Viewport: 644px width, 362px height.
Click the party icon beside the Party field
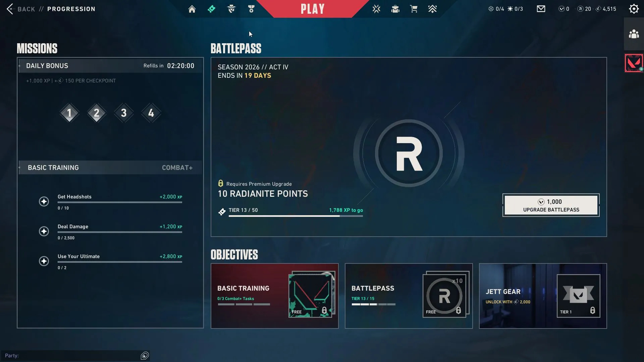(145, 356)
